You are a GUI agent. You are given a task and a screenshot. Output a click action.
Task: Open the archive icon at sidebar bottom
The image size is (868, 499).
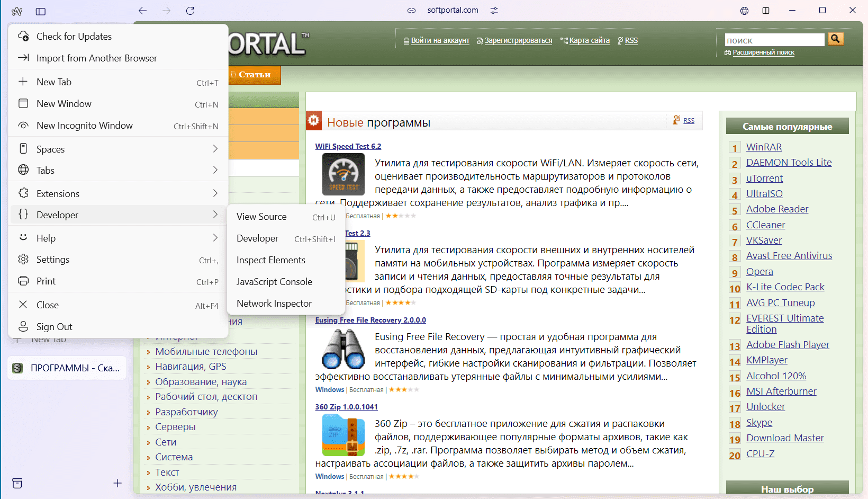[x=17, y=483]
